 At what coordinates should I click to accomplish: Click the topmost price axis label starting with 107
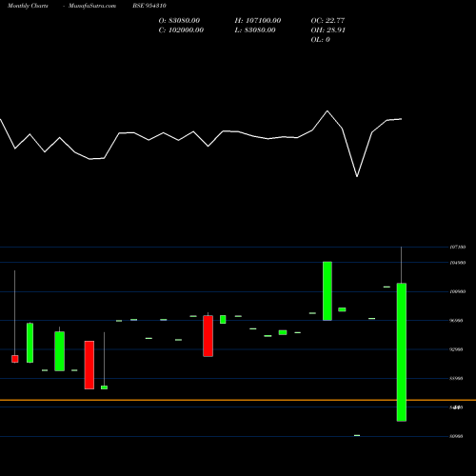[458, 247]
